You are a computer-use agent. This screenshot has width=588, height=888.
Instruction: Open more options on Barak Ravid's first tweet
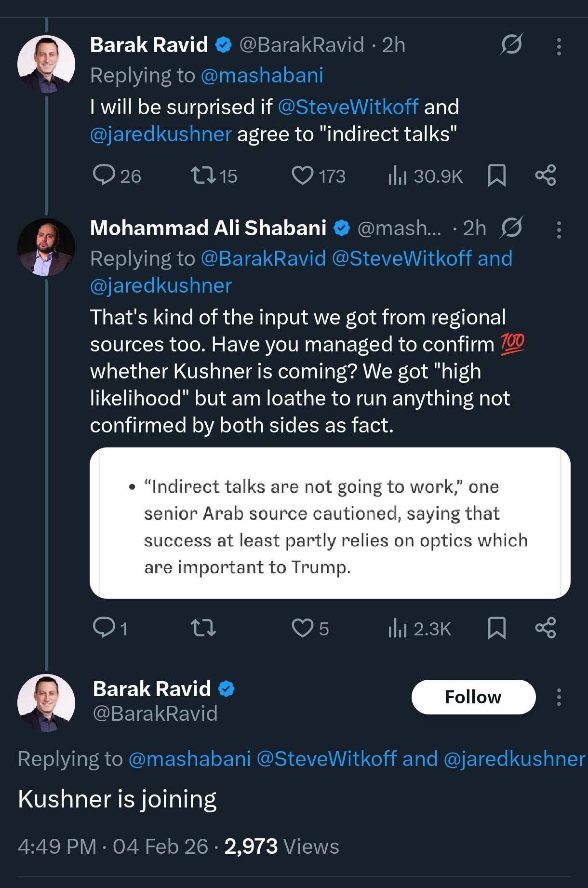(558, 47)
